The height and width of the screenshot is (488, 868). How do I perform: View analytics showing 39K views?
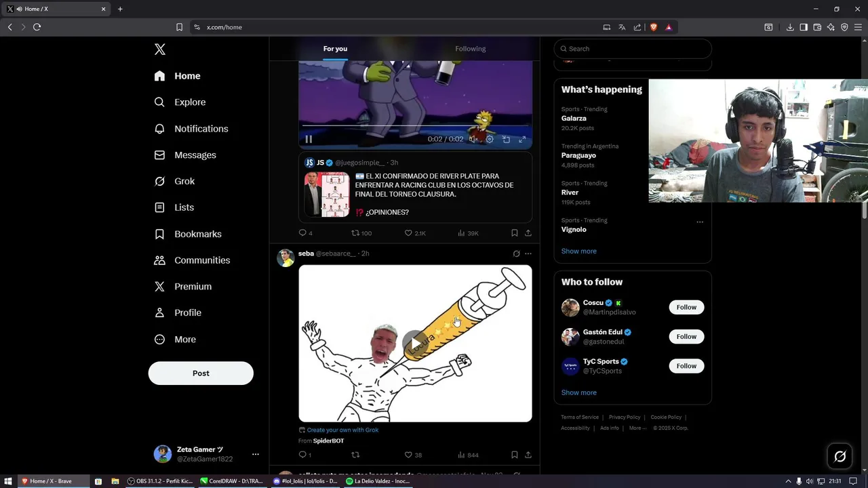468,233
